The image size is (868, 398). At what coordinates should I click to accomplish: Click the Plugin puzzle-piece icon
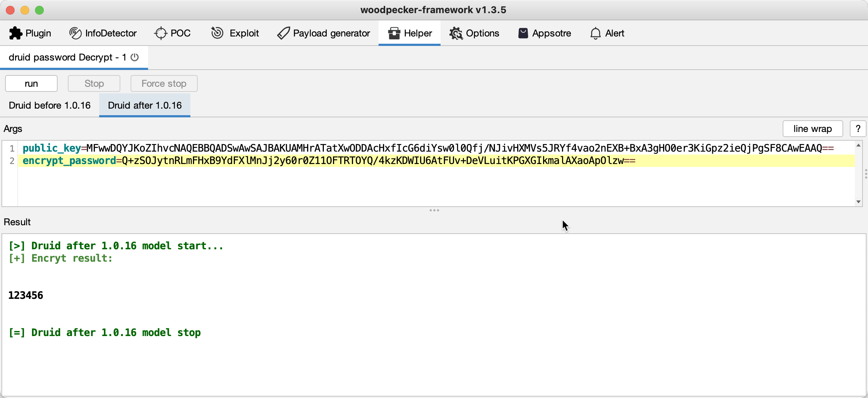pyautogui.click(x=15, y=33)
